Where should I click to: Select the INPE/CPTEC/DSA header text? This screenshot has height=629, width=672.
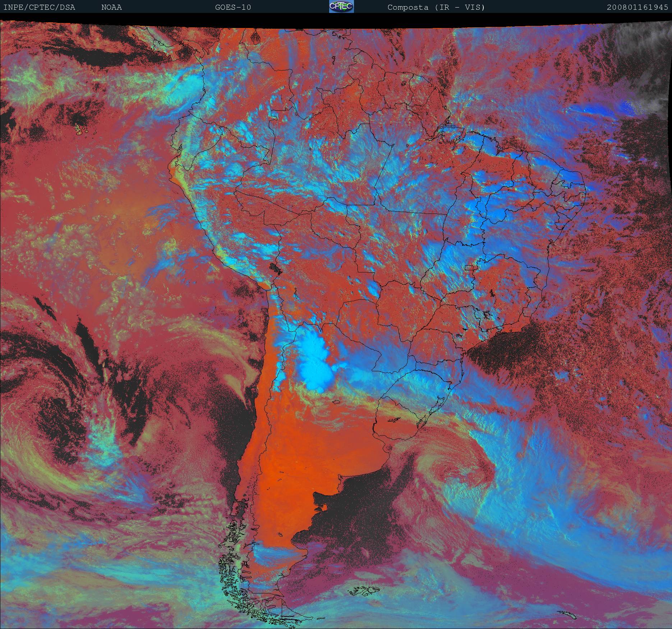pyautogui.click(x=39, y=7)
